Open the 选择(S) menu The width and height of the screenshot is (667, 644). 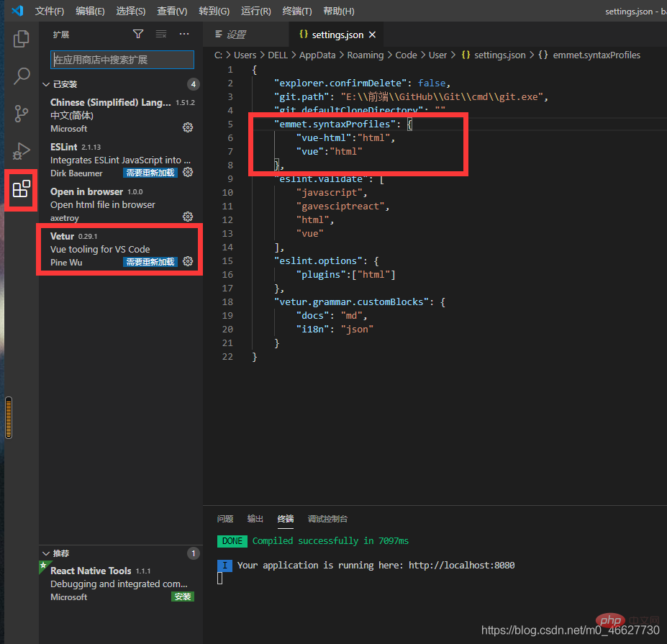click(131, 11)
